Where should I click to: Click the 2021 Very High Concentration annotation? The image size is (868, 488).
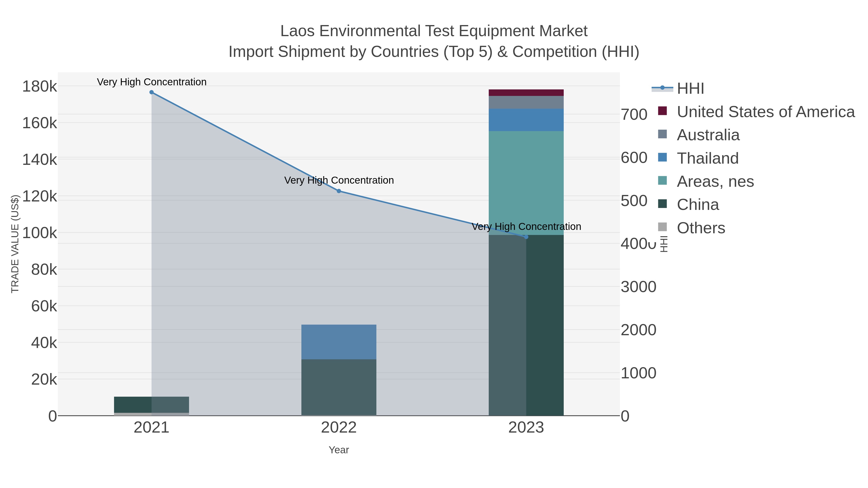click(x=152, y=82)
